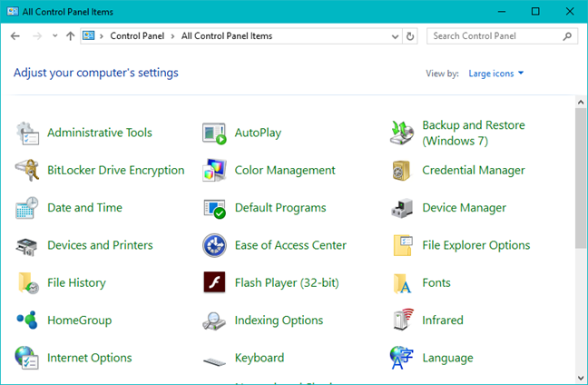Select Control Panel in the breadcrumb path
Screen dimensions: 588x385
[x=137, y=36]
